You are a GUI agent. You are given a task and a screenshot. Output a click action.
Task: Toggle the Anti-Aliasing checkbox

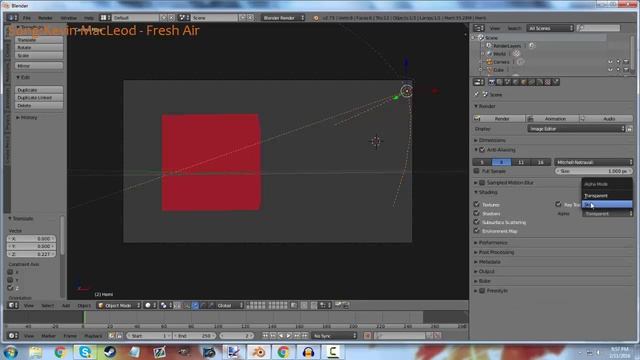[482, 150]
